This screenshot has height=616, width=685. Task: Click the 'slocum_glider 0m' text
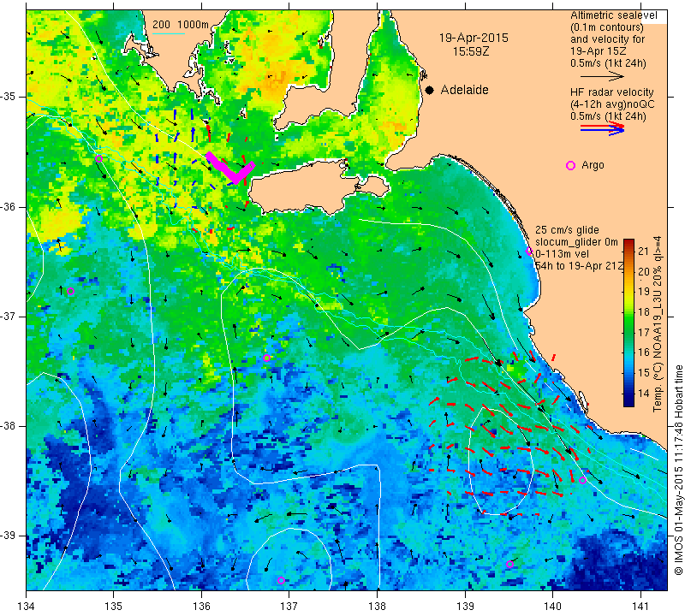click(x=576, y=242)
